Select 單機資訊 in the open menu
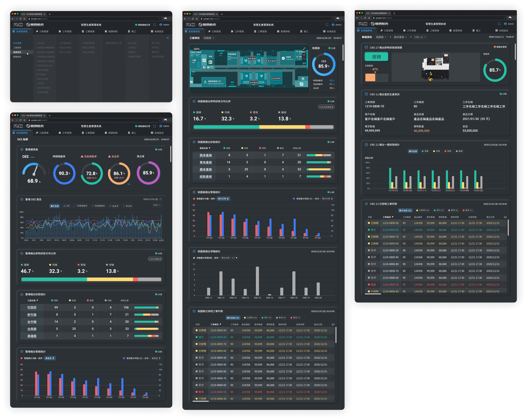 pyautogui.click(x=17, y=57)
